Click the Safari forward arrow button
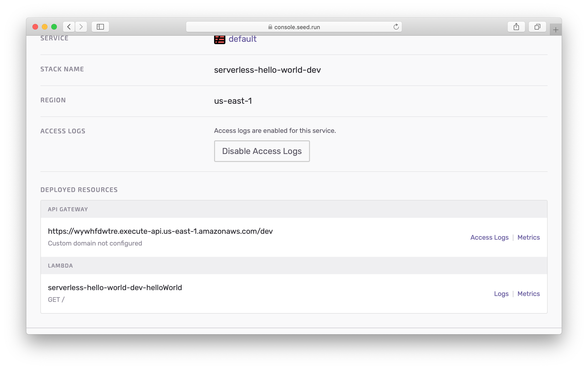This screenshot has width=588, height=369. pos(81,27)
